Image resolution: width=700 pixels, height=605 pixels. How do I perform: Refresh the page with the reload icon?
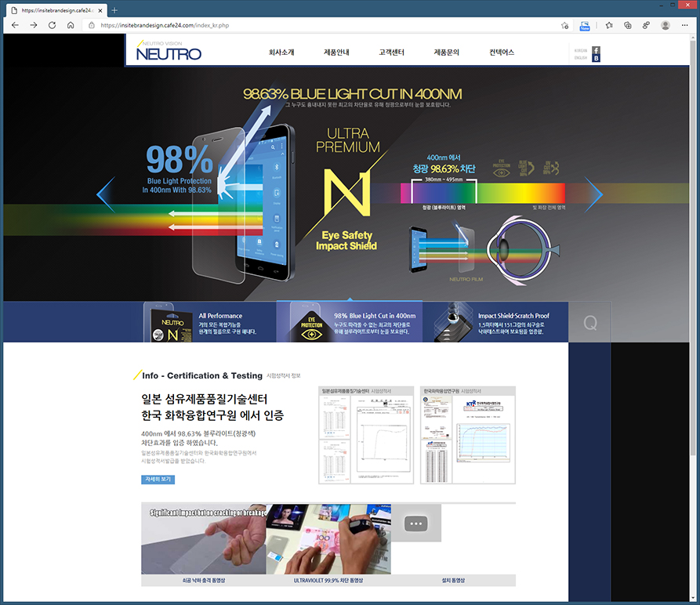(52, 25)
